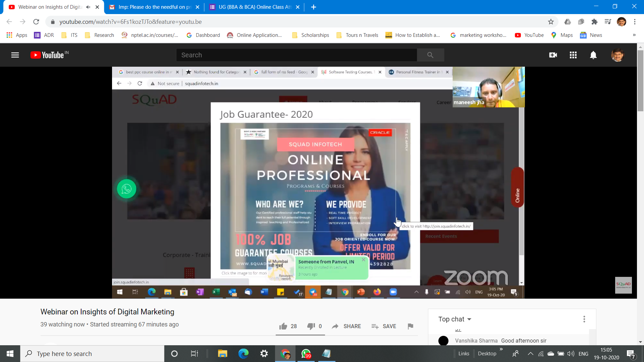Open the Chrome profile avatar in toolbar
Image resolution: width=644 pixels, height=362 pixels.
(x=622, y=22)
